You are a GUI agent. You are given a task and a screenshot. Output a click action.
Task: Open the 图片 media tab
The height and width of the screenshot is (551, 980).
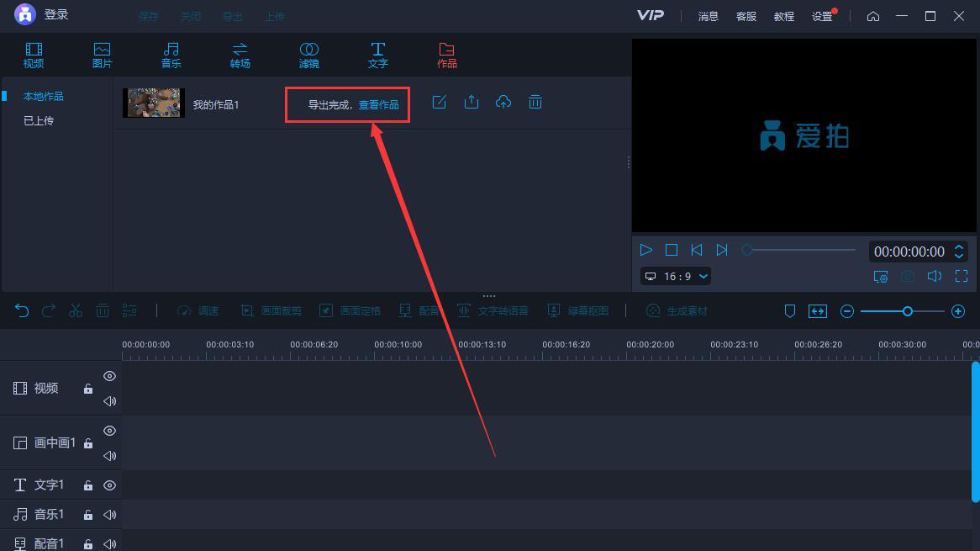102,55
